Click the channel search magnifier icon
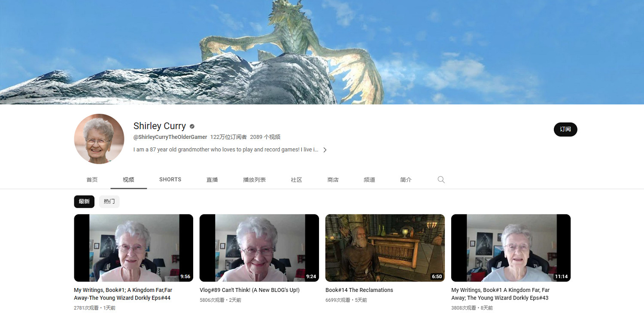The height and width of the screenshot is (319, 644). coord(441,180)
